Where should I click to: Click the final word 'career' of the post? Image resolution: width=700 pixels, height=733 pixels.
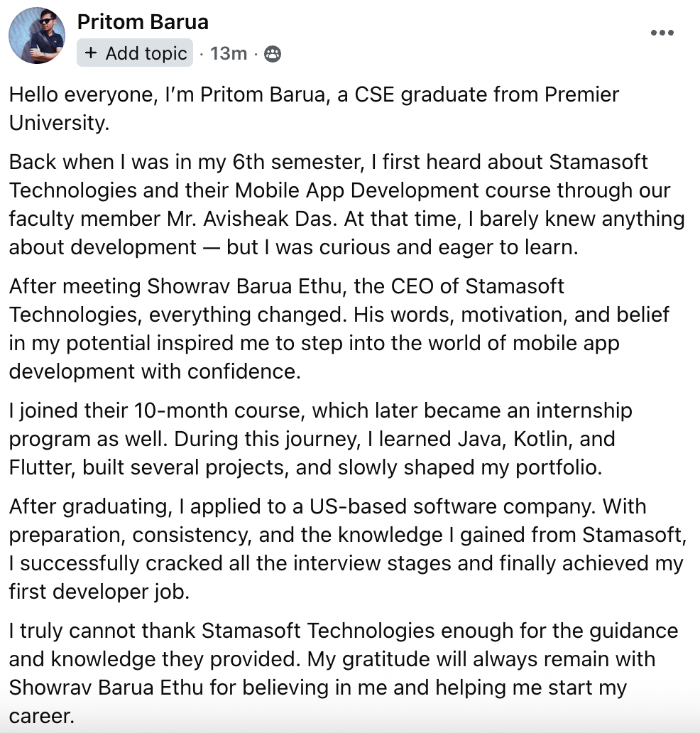tap(40, 715)
